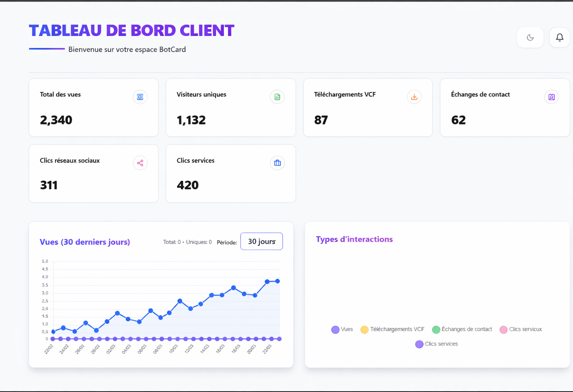Viewport: 573px width, 392px height.
Task: Select the Types d'interactions panel title
Action: (354, 239)
